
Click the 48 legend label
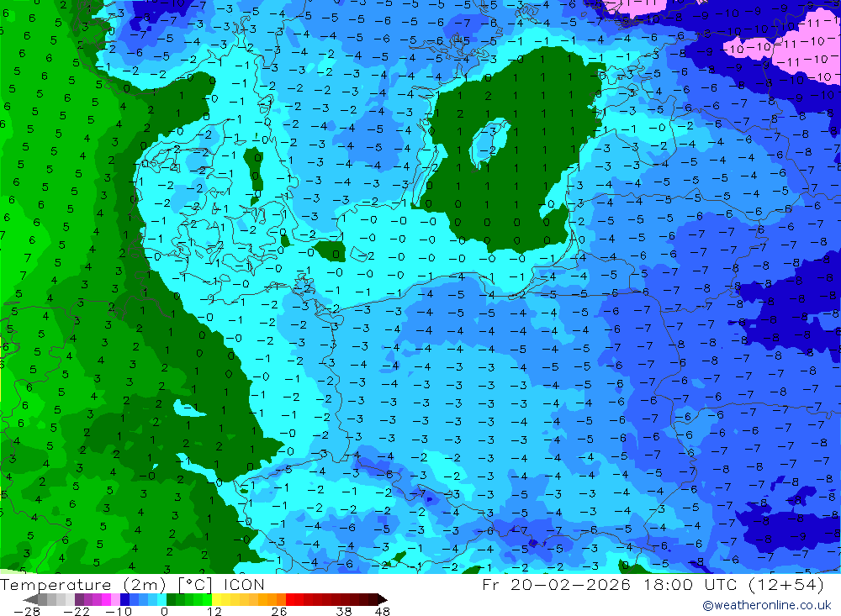pos(383,611)
